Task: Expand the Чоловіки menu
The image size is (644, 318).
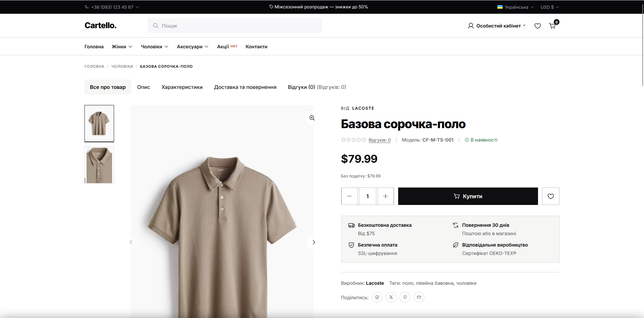Action: (155, 47)
